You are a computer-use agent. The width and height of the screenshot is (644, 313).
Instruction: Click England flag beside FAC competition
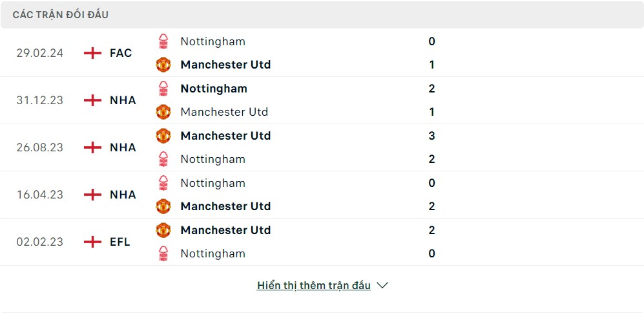click(93, 53)
